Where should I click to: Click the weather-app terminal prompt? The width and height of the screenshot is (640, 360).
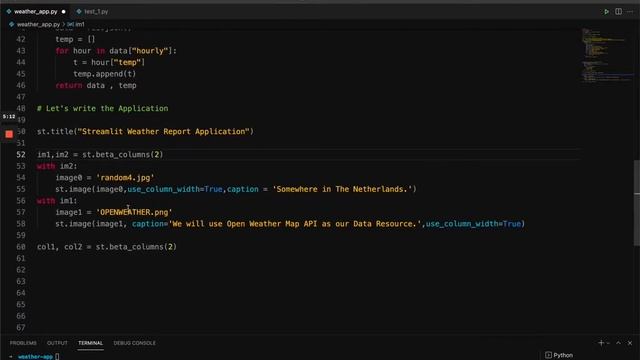tap(36, 356)
